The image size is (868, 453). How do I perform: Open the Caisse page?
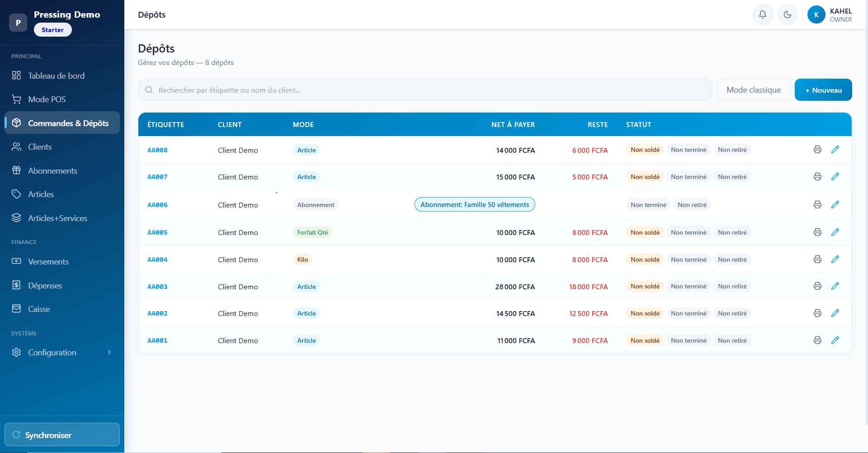click(x=62, y=309)
